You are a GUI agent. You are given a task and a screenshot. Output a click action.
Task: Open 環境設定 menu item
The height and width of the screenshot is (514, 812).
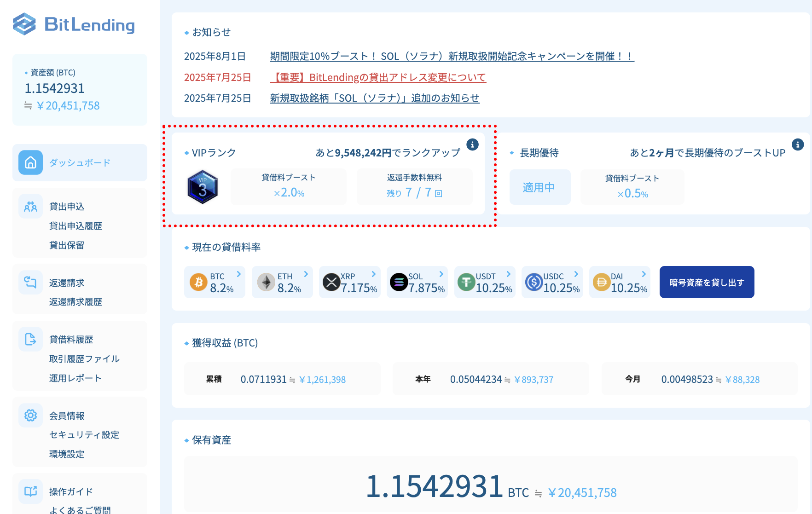tap(67, 454)
